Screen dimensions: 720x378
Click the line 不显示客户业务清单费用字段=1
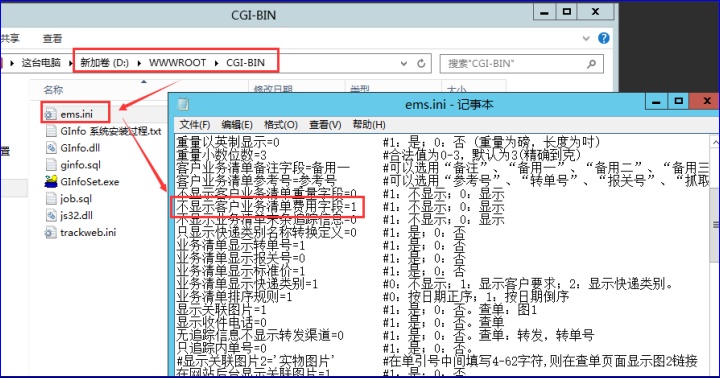(x=266, y=207)
